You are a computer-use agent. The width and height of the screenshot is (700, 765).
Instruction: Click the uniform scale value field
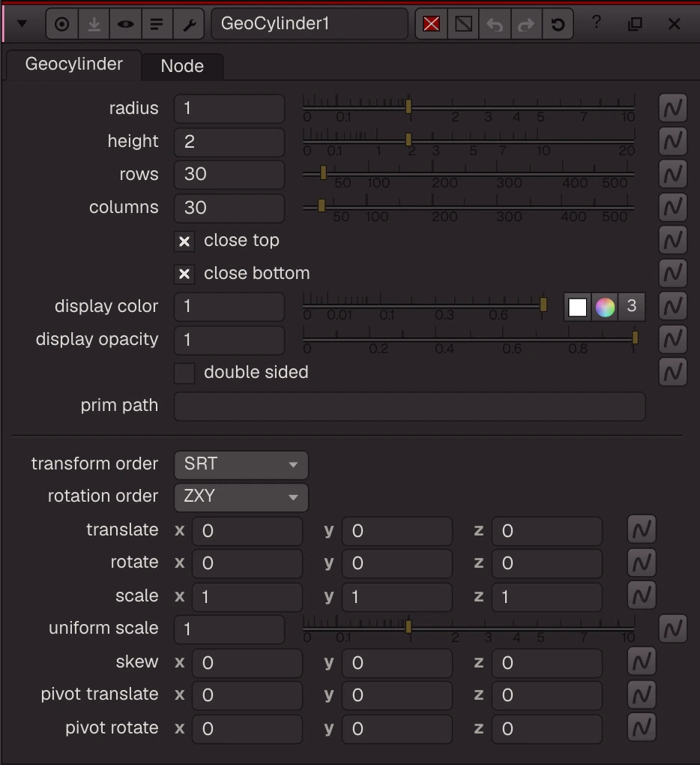[x=229, y=629]
